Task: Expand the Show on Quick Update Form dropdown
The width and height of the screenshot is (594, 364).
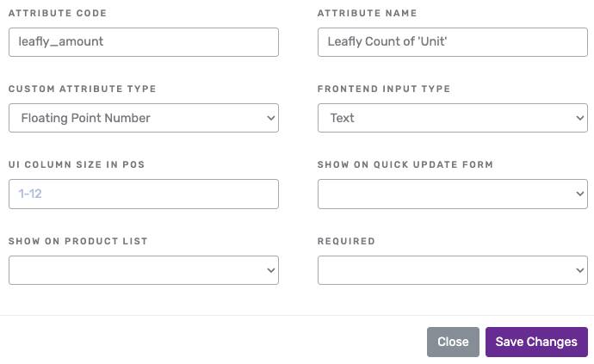Action: pos(453,194)
